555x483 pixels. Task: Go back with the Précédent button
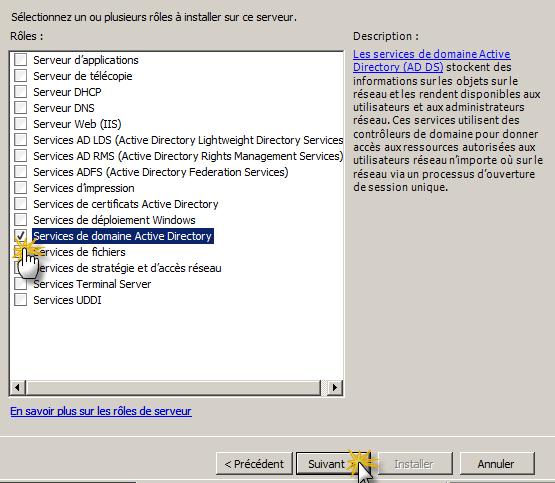(x=254, y=464)
